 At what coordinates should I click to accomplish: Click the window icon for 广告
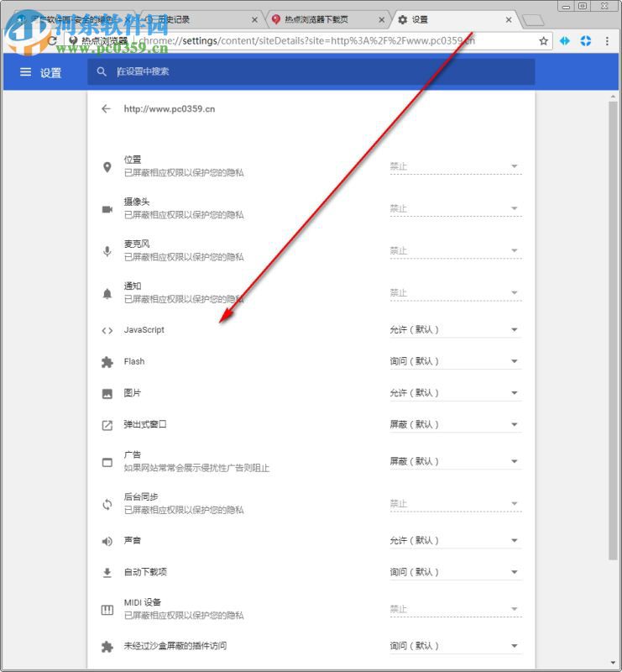(107, 463)
